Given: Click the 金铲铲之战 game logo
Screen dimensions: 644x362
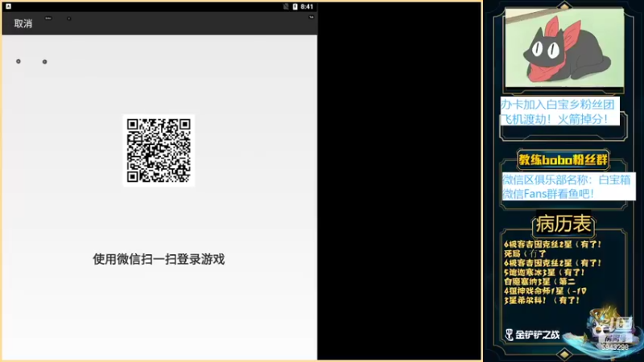Looking at the screenshot, I should click(532, 335).
